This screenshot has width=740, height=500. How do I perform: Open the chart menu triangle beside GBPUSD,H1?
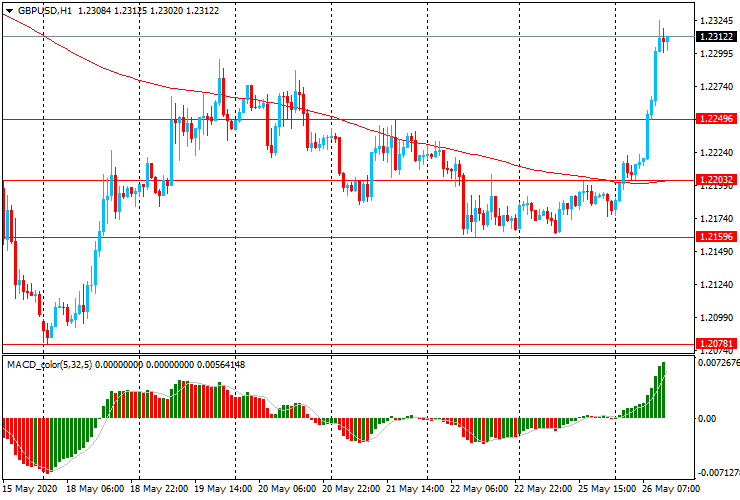point(9,11)
